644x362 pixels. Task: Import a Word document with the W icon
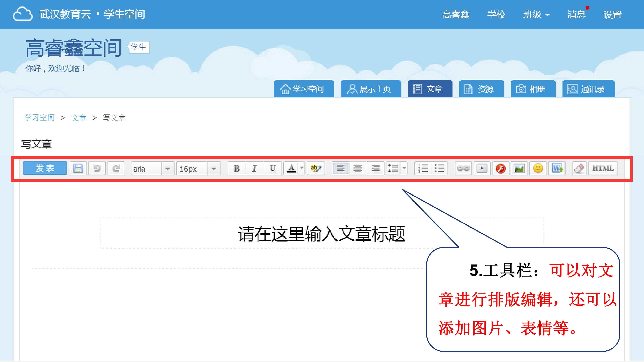(557, 168)
